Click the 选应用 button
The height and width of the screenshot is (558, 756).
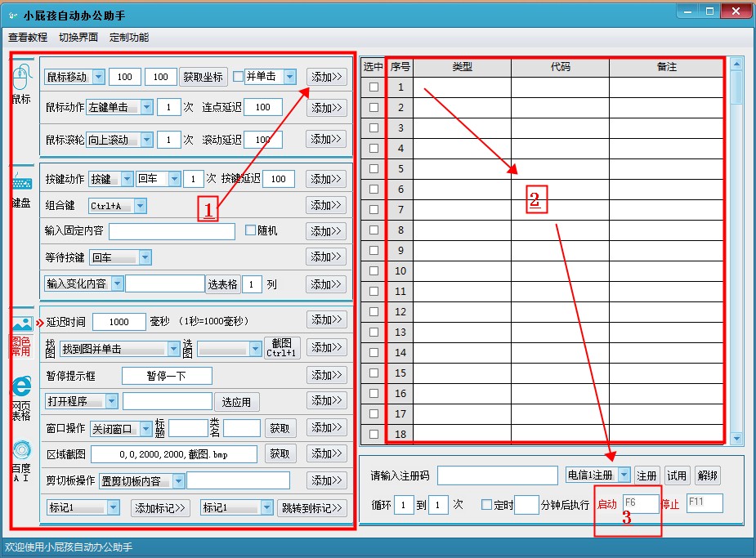tap(236, 402)
